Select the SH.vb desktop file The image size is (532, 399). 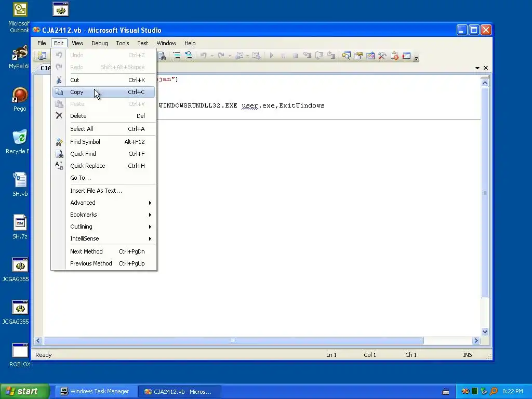(20, 185)
